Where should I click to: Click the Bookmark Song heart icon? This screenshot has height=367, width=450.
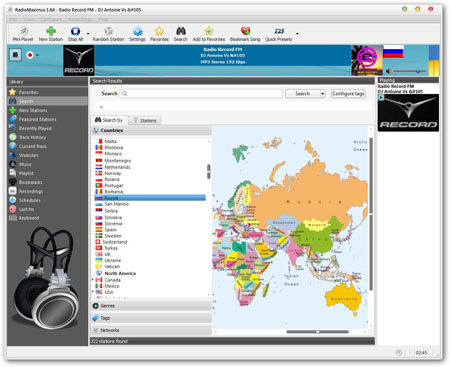[245, 31]
